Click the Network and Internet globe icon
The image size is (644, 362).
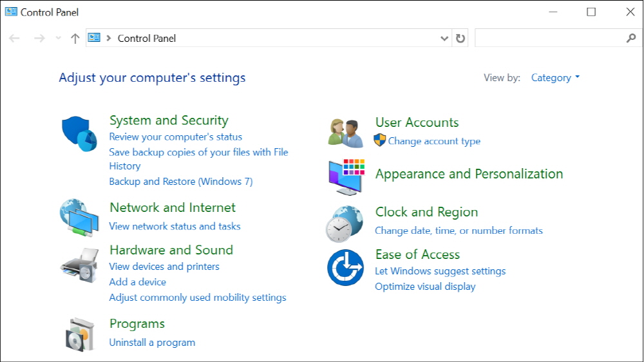79,218
